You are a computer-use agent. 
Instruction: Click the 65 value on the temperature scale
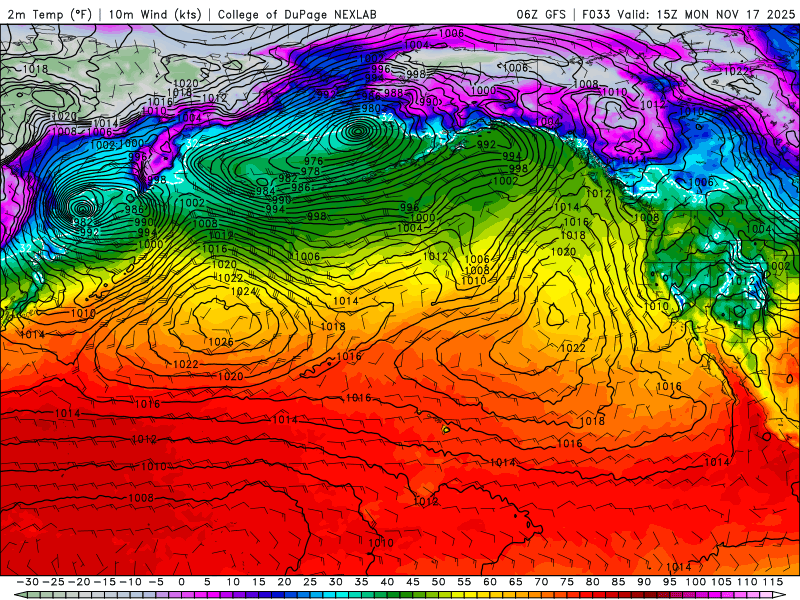tap(515, 582)
